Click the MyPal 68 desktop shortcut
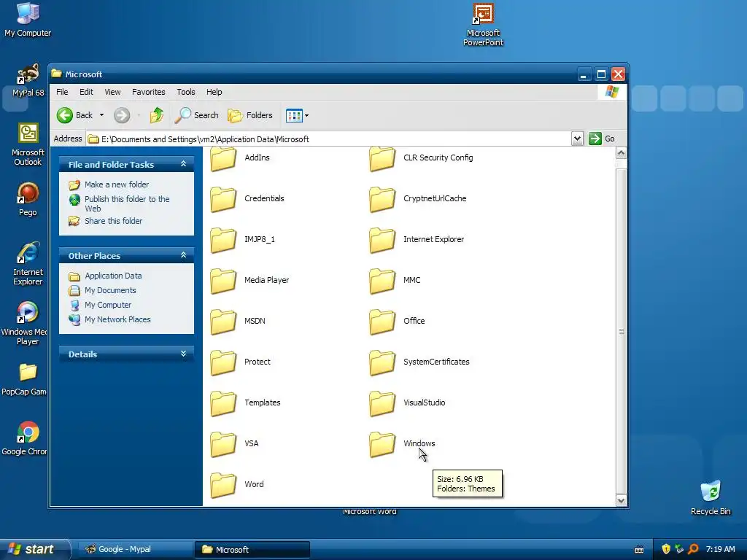Screen dimensions: 747x560 click(x=28, y=80)
